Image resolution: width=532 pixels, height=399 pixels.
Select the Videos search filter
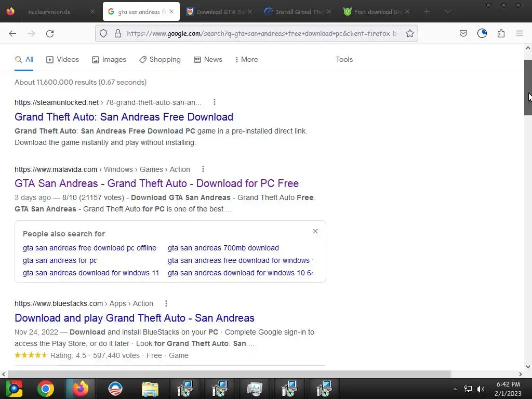click(x=63, y=59)
